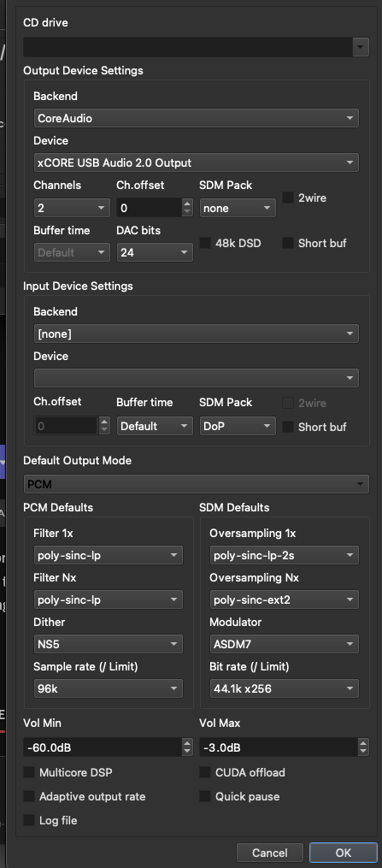The height and width of the screenshot is (868, 382).
Task: Open the output Backend CoreAudio dropdown
Action: tap(196, 118)
